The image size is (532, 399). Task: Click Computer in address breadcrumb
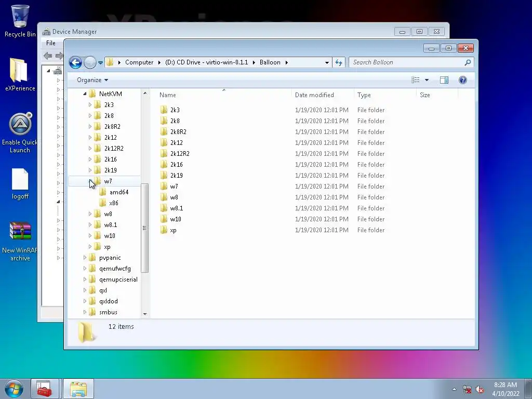pos(139,62)
